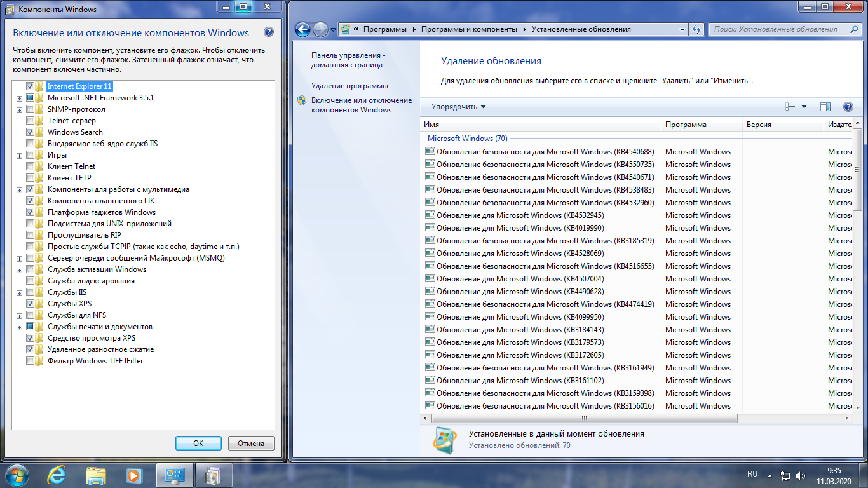Select the KB3161102 update icon
Screen dimensions: 868x488
[430, 380]
